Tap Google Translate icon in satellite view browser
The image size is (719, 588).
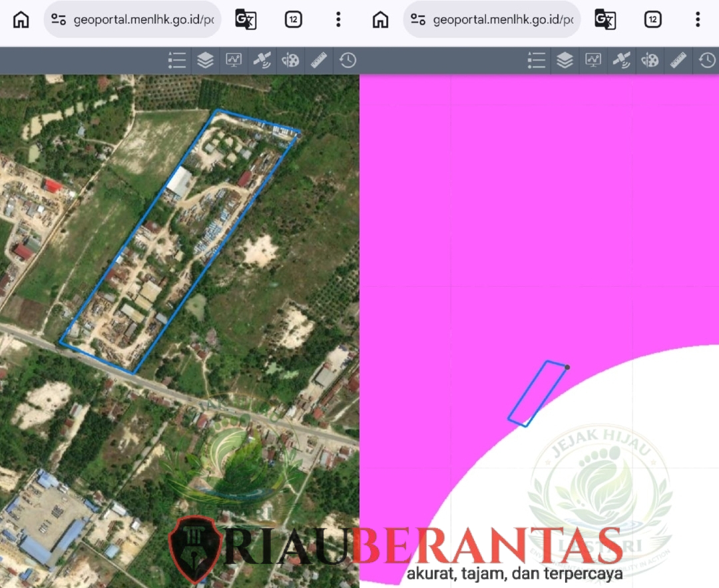pos(246,19)
